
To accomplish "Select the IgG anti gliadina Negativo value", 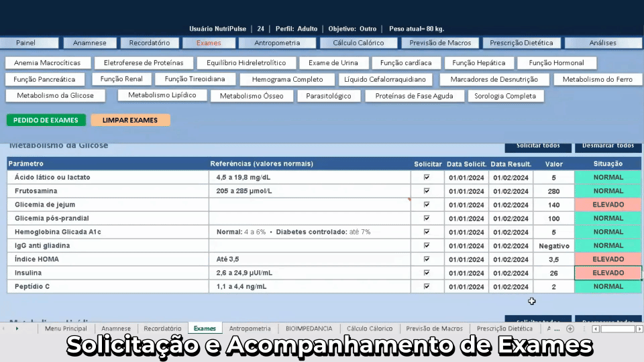I will click(x=553, y=246).
